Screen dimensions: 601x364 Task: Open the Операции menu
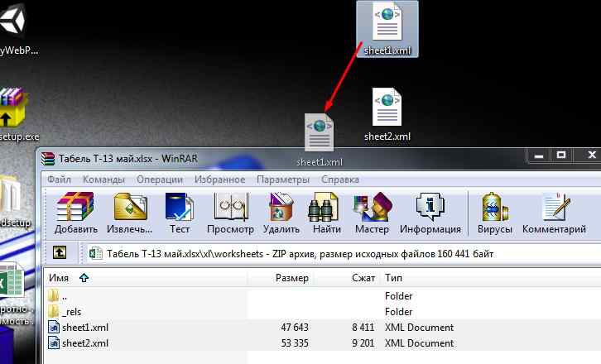[x=160, y=180]
